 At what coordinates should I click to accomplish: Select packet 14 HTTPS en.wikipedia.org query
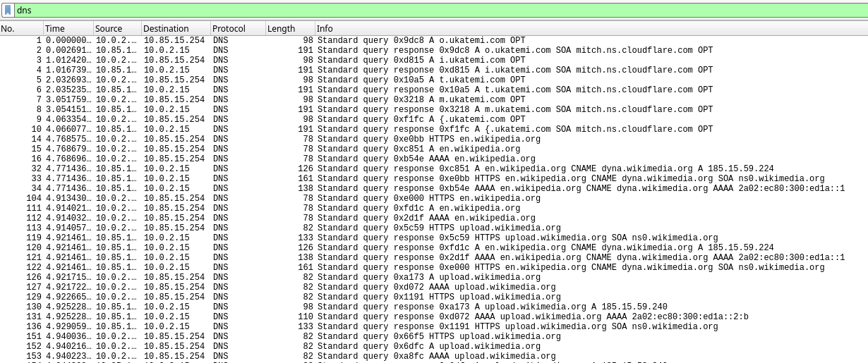(434, 140)
